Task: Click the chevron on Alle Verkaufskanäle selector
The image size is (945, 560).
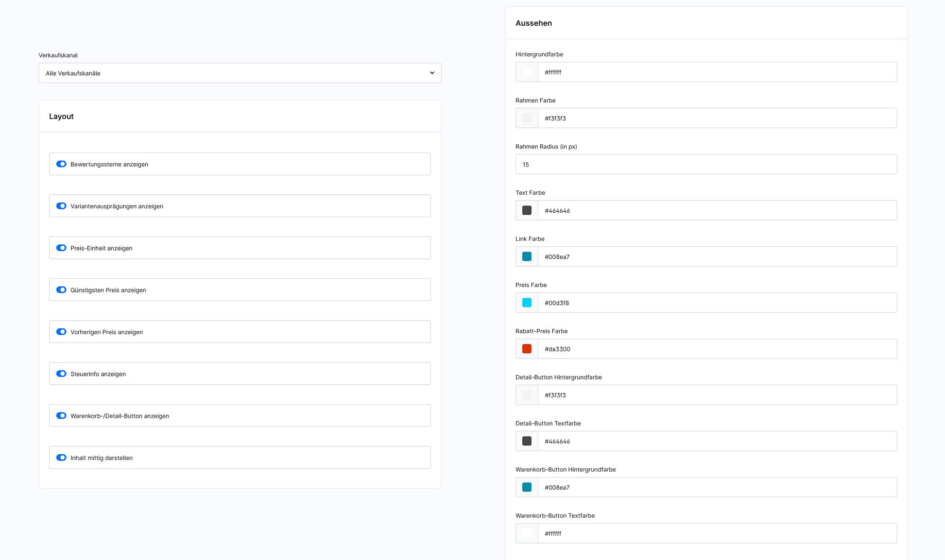Action: pyautogui.click(x=432, y=72)
